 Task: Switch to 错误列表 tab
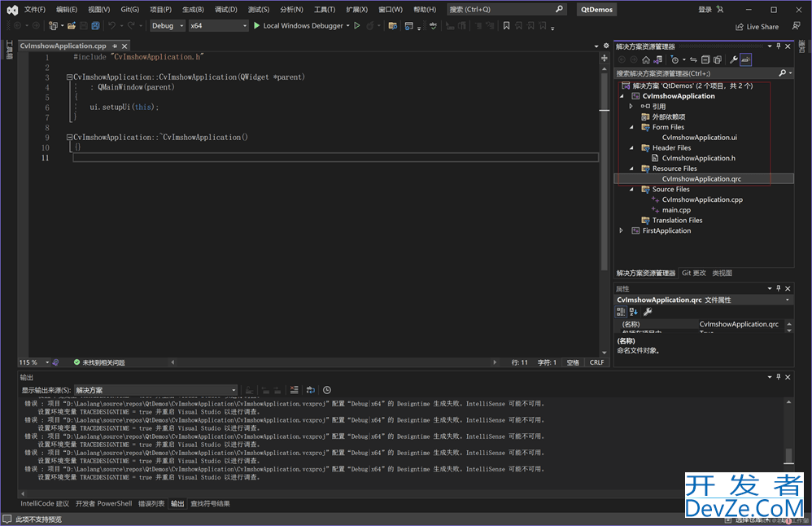[151, 503]
